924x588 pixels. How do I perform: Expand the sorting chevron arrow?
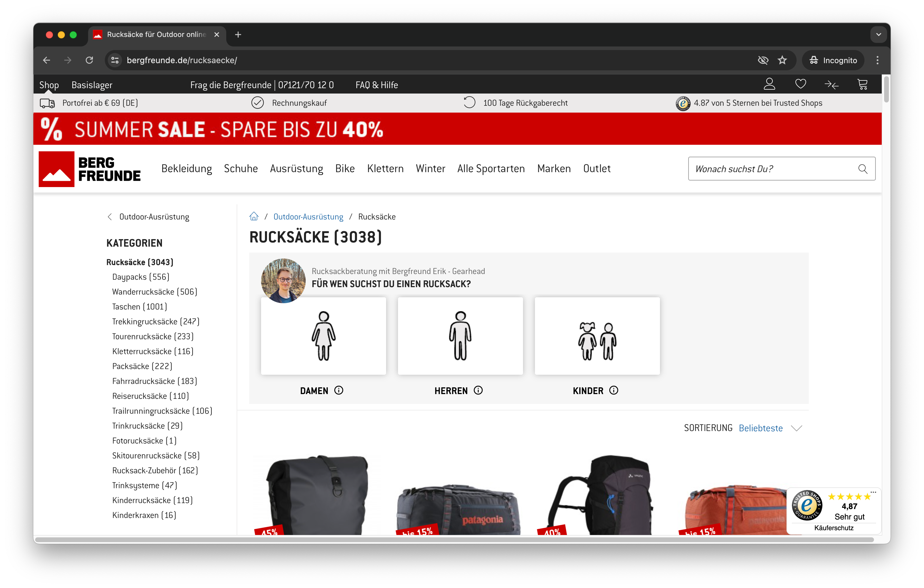797,428
